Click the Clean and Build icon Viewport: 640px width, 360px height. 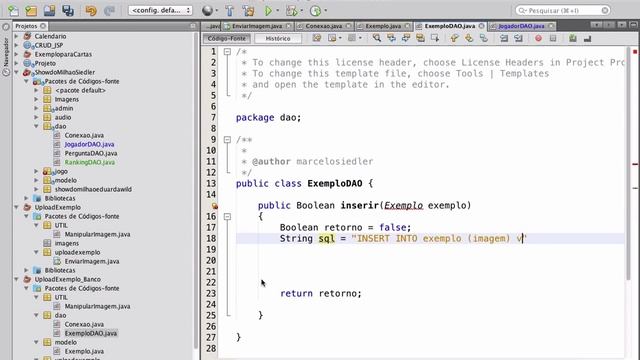tap(248, 10)
